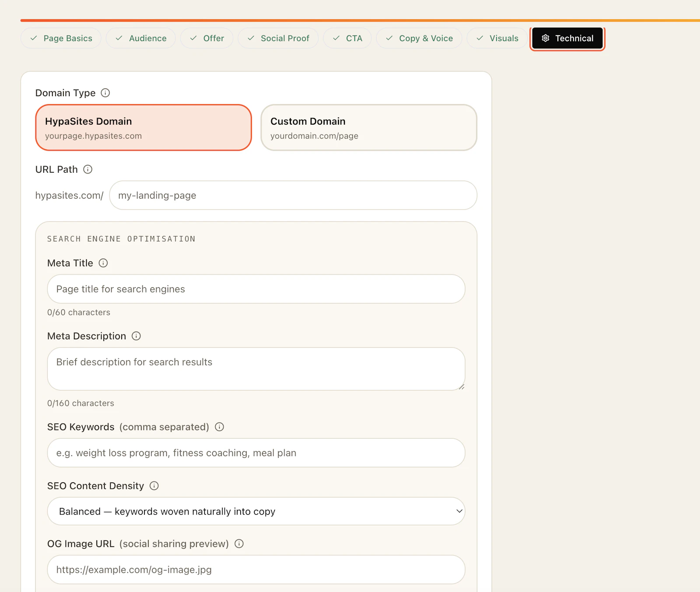Open the Visuals tab
Viewport: 700px width, 592px height.
coord(497,38)
